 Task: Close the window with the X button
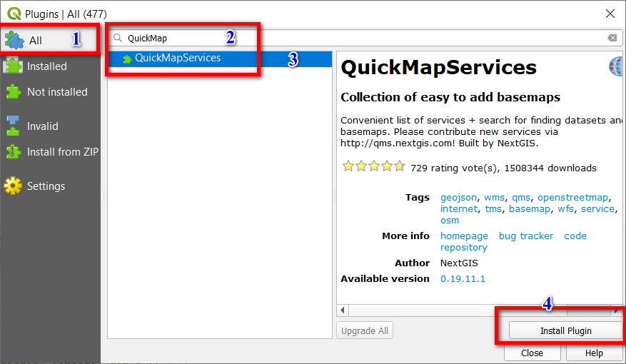tap(610, 14)
